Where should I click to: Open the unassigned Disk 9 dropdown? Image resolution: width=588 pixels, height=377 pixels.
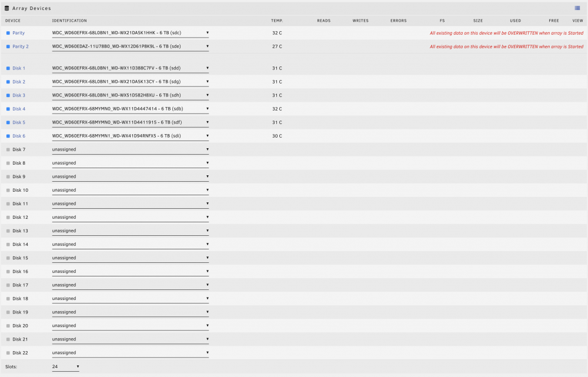pyautogui.click(x=130, y=176)
